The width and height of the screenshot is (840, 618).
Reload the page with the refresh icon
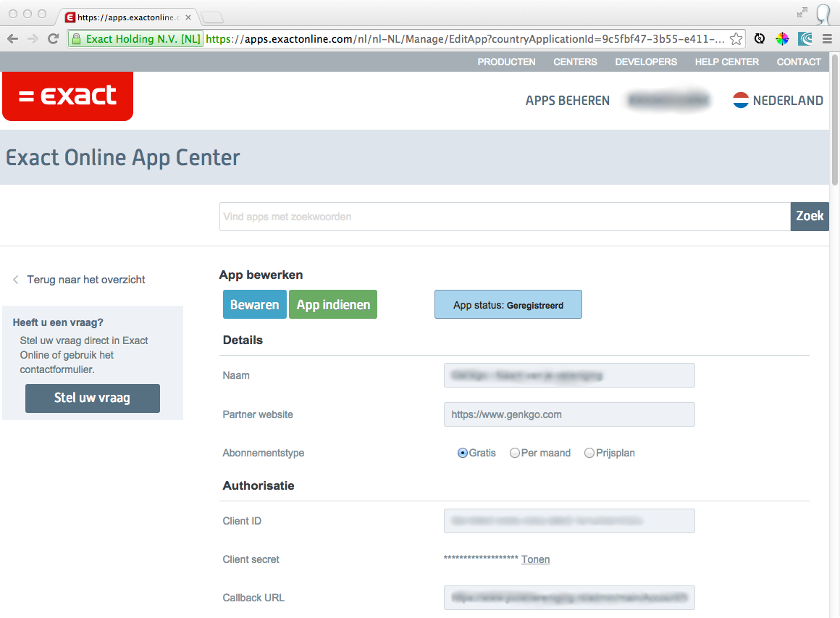click(x=53, y=38)
